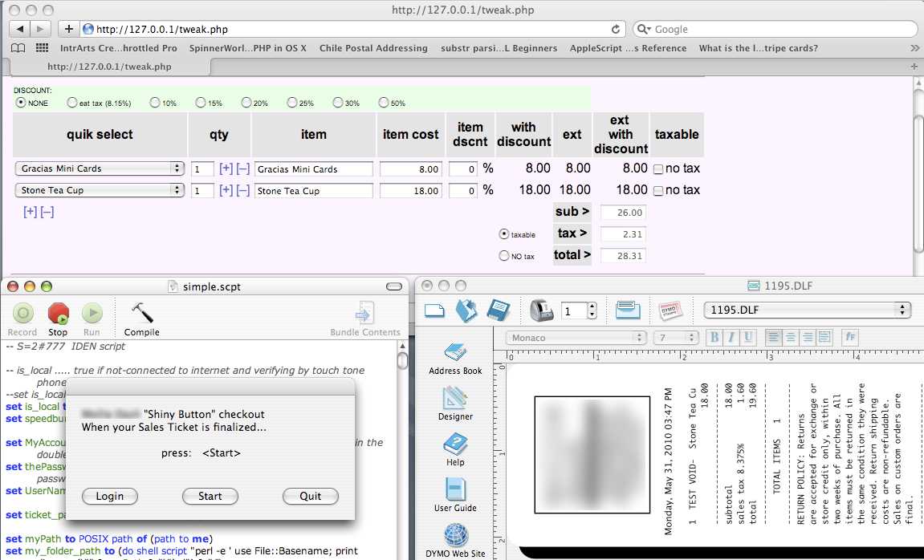Stop the running simple.scpt script

click(x=58, y=320)
